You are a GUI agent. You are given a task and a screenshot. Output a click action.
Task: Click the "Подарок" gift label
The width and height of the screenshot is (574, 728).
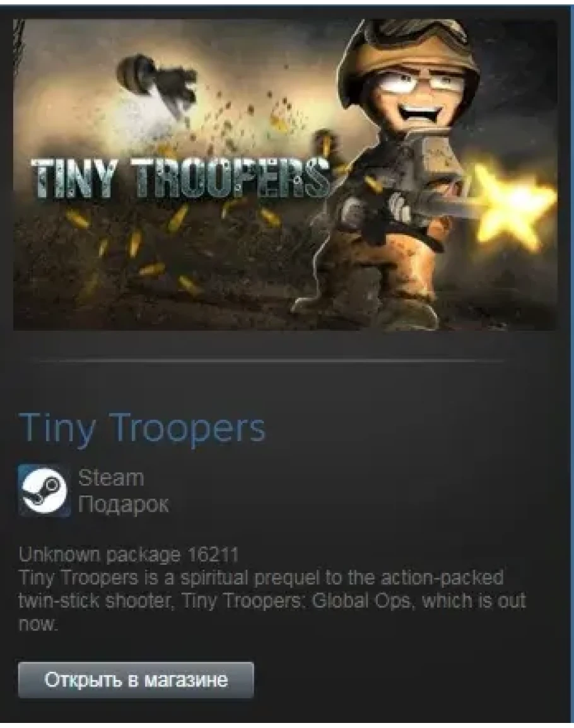[x=123, y=504]
